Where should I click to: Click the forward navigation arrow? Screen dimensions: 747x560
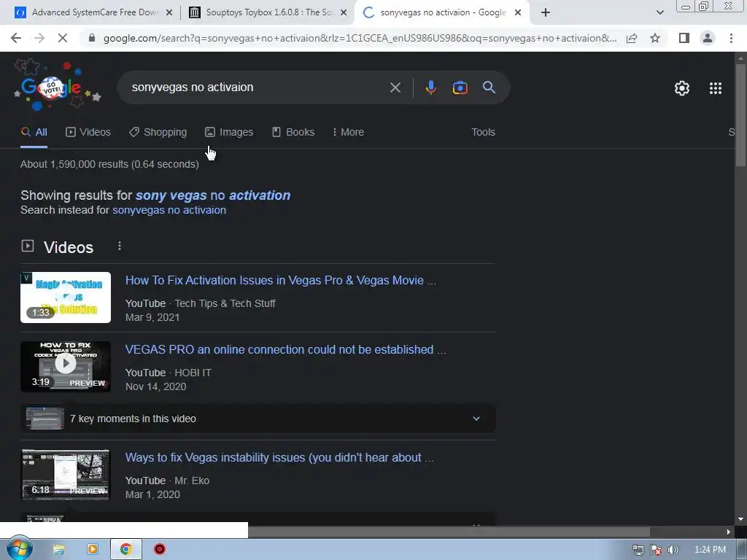(39, 38)
